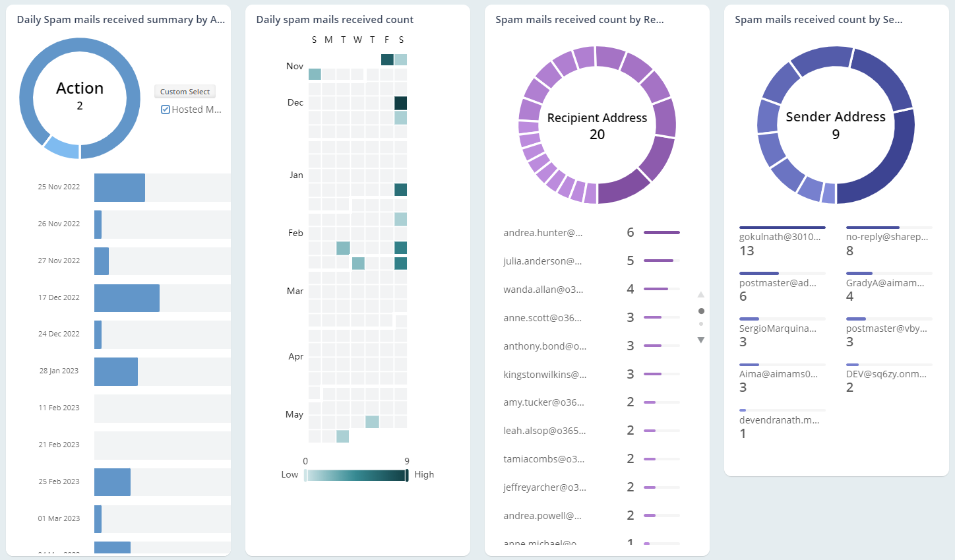This screenshot has height=560, width=955.
Task: Select andrea.hunter@ recipient entry
Action: coord(543,233)
